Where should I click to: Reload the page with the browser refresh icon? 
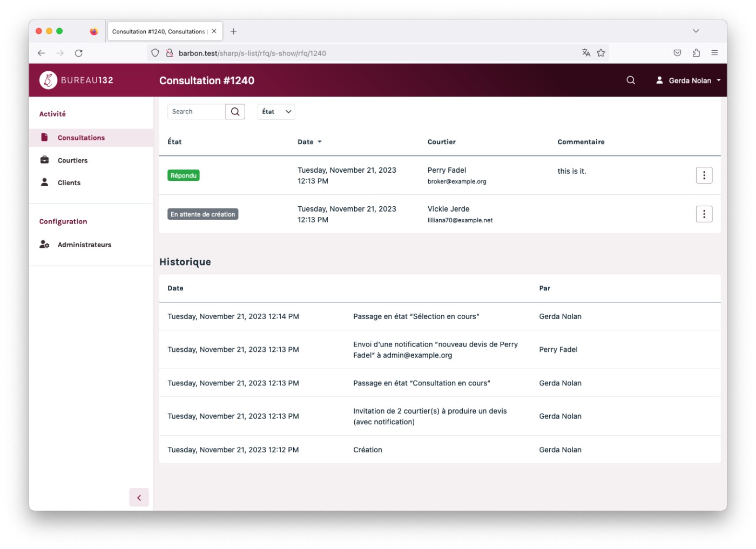[79, 53]
